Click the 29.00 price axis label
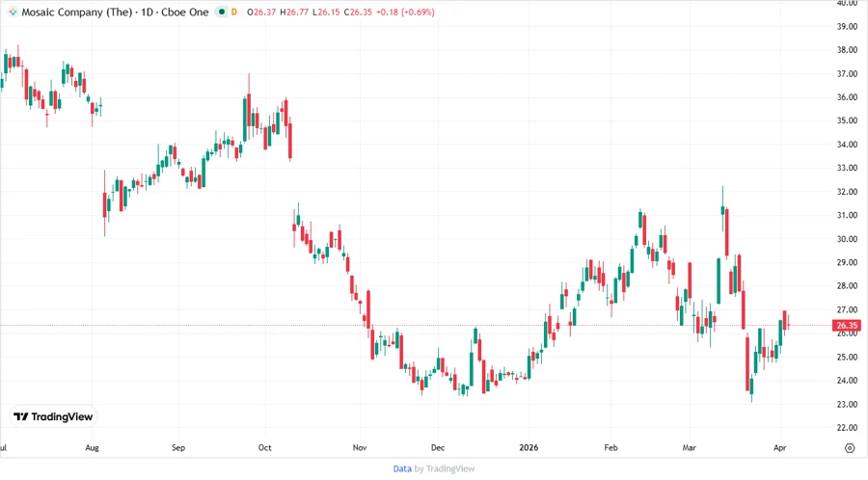The width and height of the screenshot is (868, 480). click(847, 262)
